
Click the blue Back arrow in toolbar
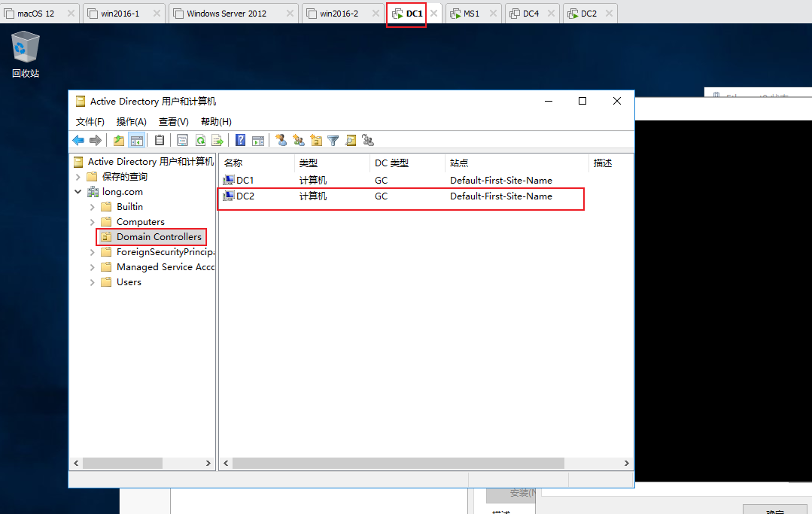click(78, 140)
